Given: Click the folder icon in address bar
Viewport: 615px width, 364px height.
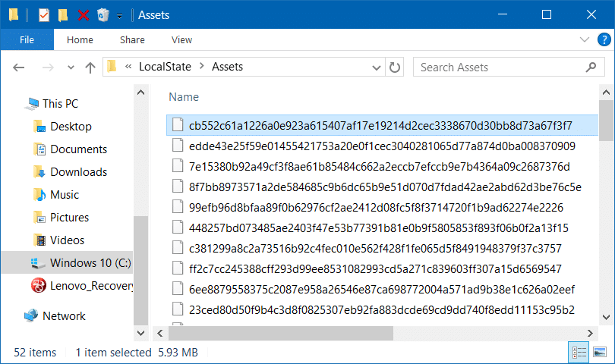Looking at the screenshot, I should (x=112, y=67).
